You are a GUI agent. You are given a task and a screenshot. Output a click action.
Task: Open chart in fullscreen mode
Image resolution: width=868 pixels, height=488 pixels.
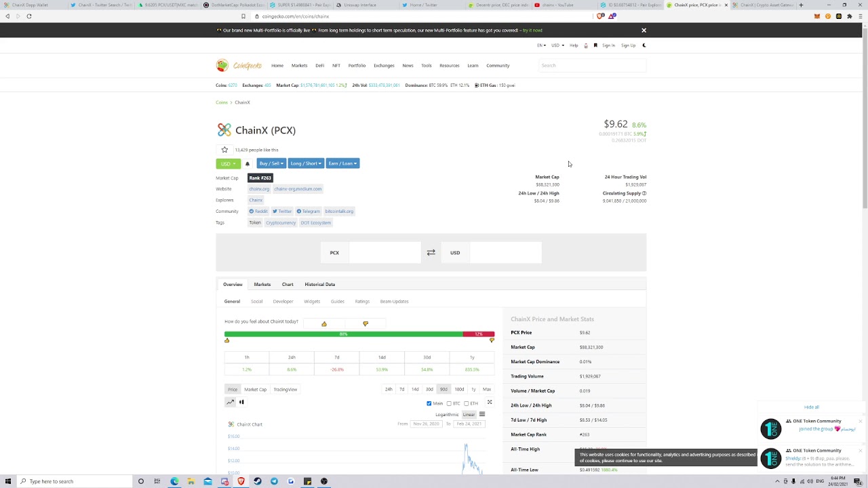[490, 403]
